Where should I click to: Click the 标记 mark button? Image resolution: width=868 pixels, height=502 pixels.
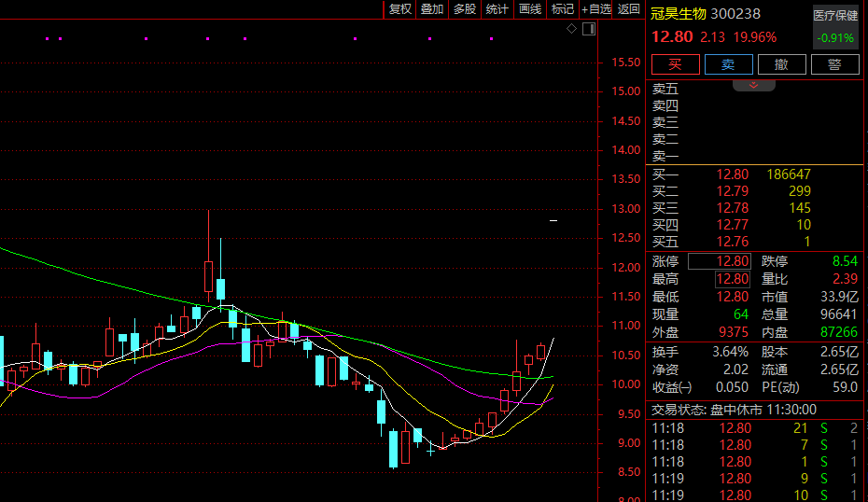[x=563, y=9]
